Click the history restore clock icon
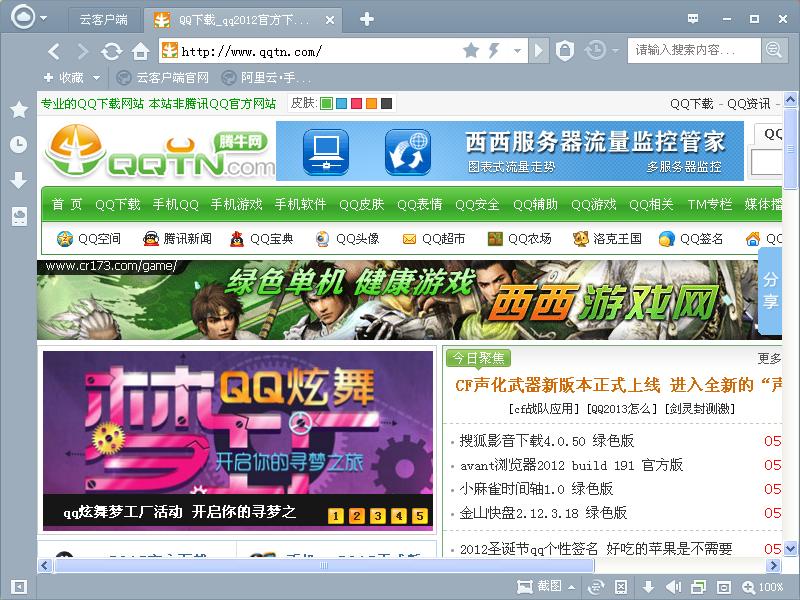Viewport: 800px width, 600px height. tap(595, 51)
